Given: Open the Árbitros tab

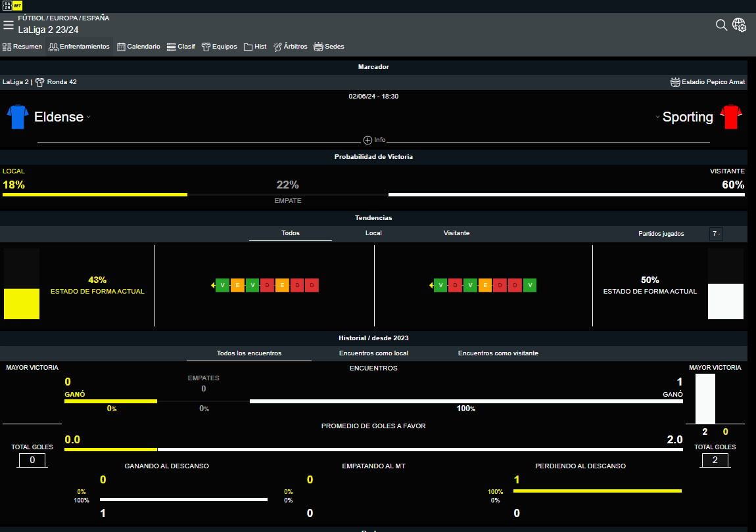Looking at the screenshot, I should tap(291, 47).
